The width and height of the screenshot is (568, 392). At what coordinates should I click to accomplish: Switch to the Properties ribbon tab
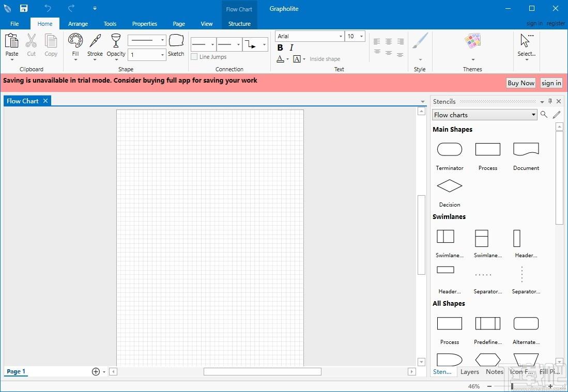pos(145,24)
